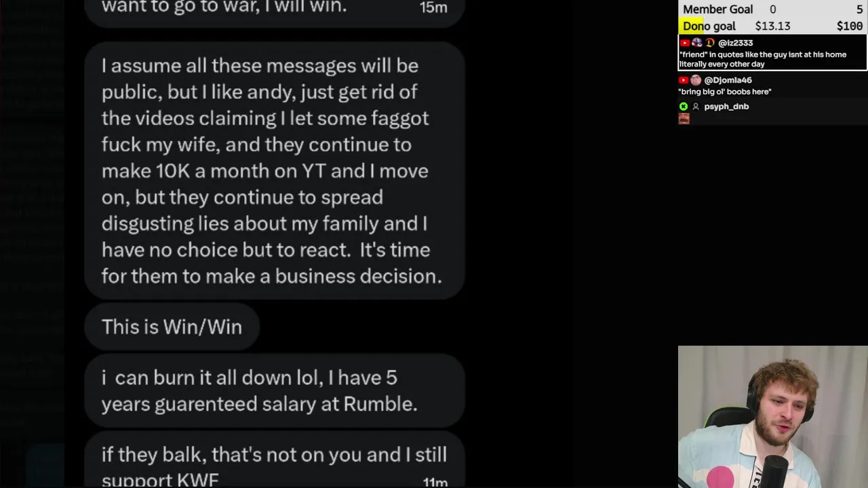Click the streamer webcam thumbnail

(x=772, y=417)
